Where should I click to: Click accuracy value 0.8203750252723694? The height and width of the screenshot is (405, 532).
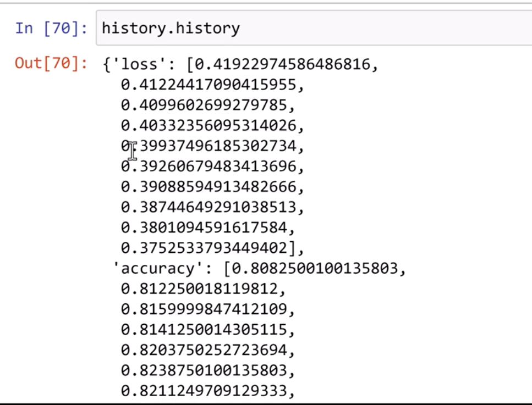coord(207,350)
